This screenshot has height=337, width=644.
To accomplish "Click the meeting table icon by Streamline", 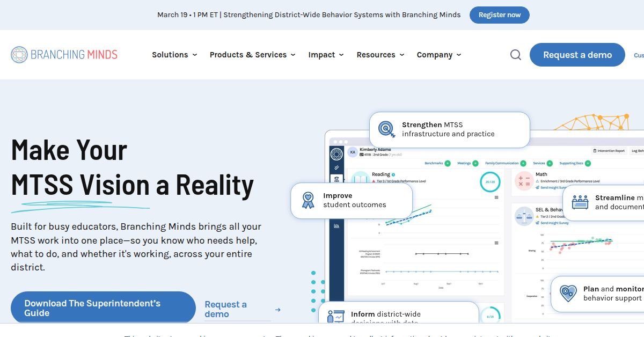I will [x=580, y=202].
